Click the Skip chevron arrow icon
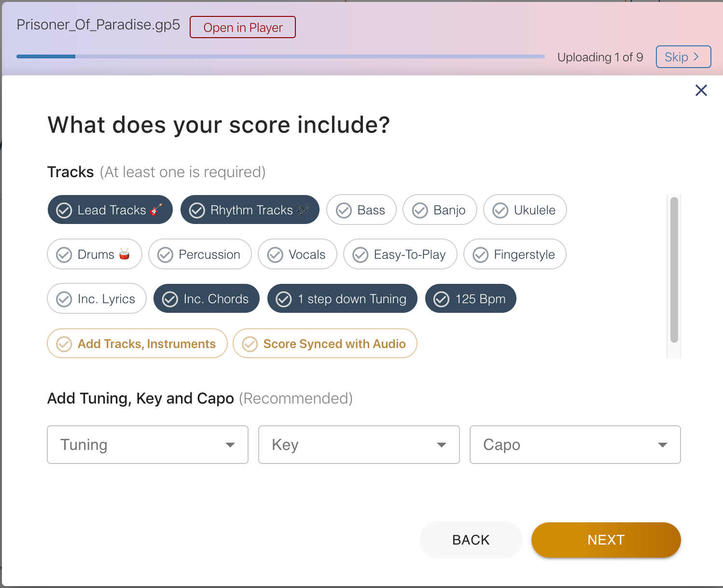The image size is (723, 588). click(696, 56)
